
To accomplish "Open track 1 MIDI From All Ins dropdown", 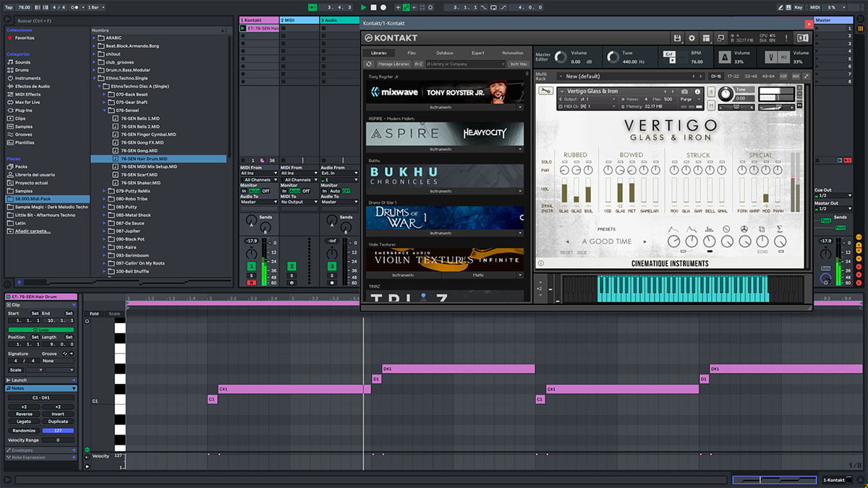I will tap(259, 174).
